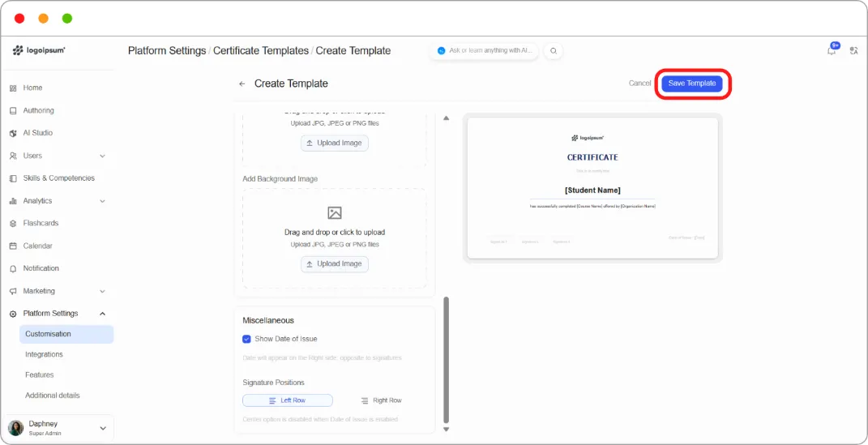Viewport: 868px width, 445px height.
Task: Click the Analytics bar chart icon
Action: click(13, 201)
